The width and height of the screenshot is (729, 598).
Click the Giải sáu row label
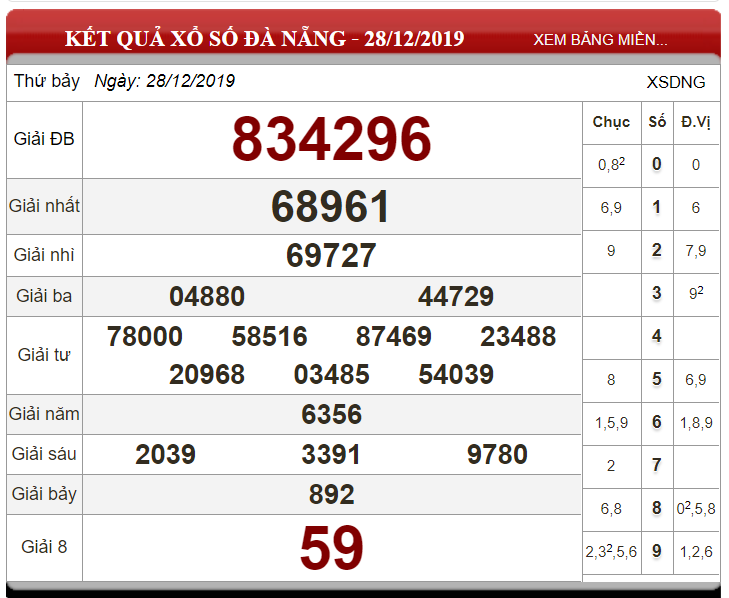pos(44,454)
